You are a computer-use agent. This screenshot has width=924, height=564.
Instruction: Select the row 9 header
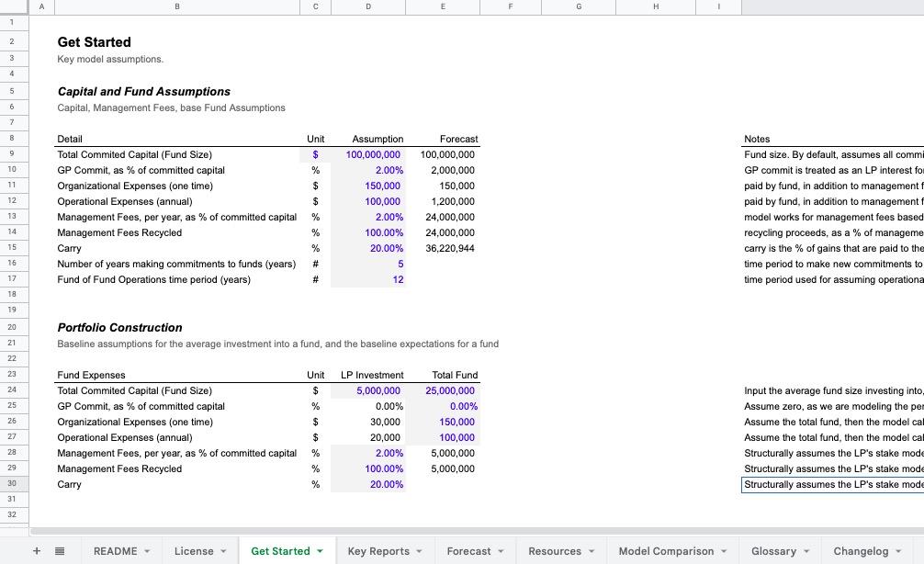12,154
